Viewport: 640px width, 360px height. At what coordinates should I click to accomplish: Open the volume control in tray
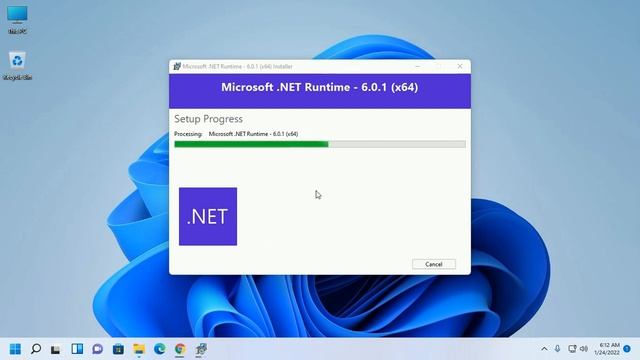(584, 349)
